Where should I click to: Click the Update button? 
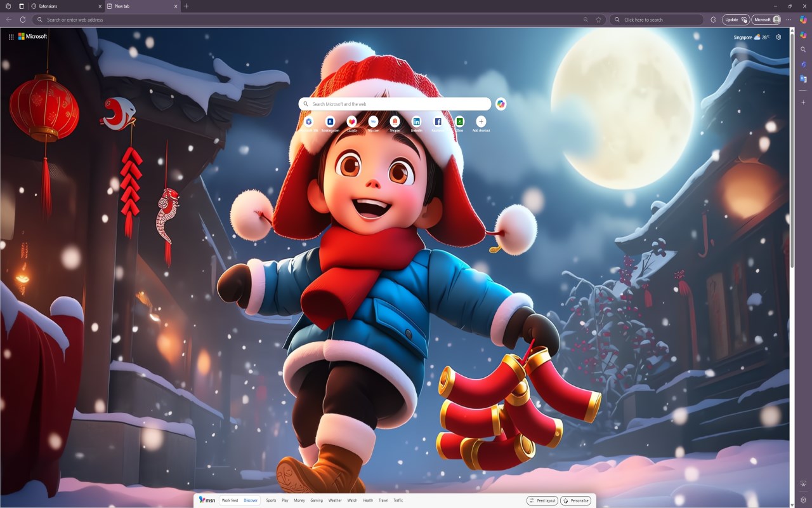736,20
